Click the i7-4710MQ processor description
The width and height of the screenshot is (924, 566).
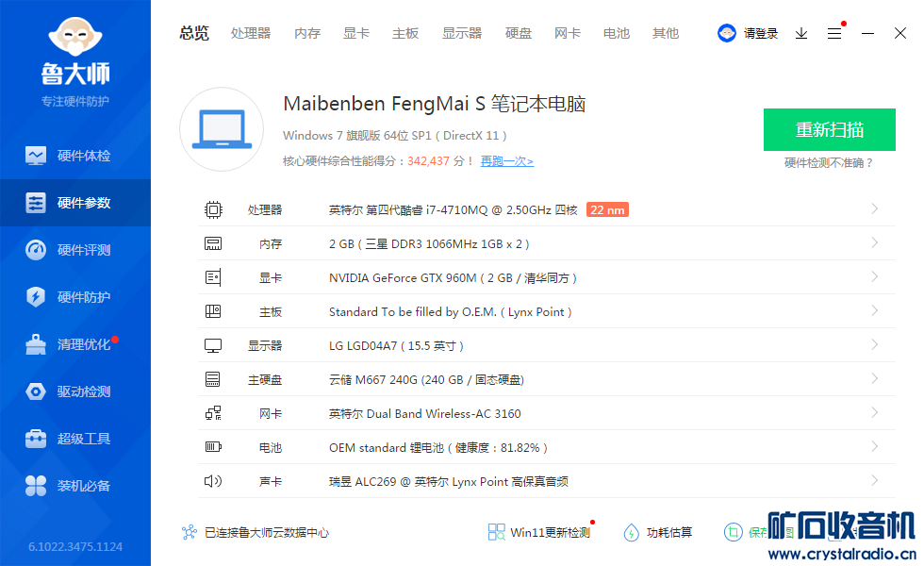click(454, 209)
